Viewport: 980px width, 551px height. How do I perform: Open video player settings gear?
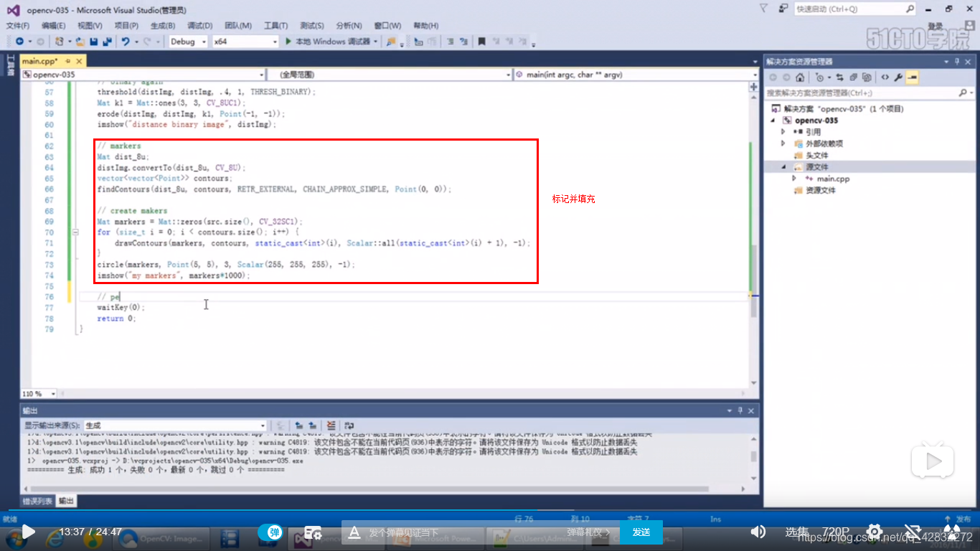(874, 532)
